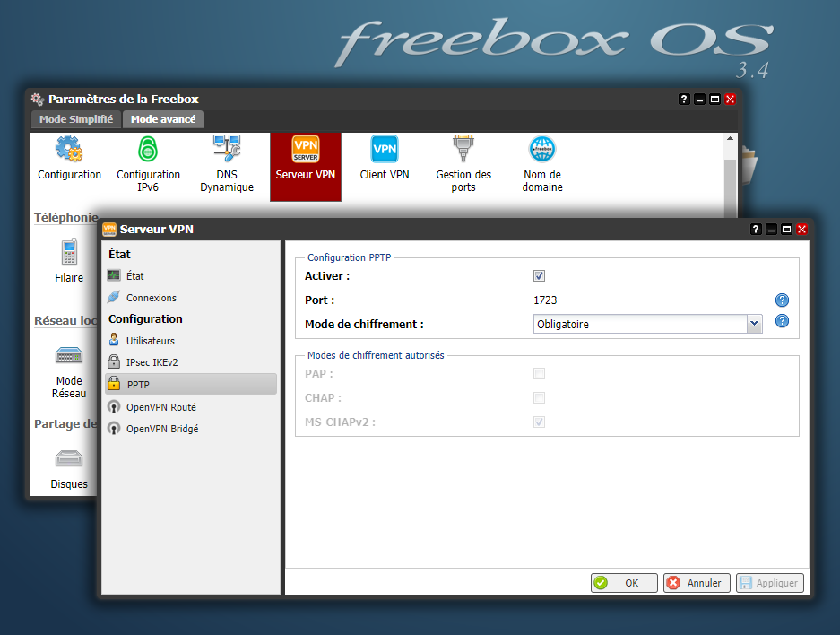The image size is (840, 635).
Task: Click the Connexions icon in sidebar
Action: [x=114, y=298]
